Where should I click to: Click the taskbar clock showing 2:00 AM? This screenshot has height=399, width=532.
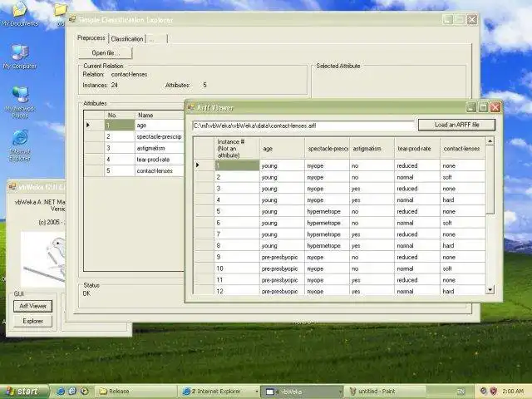click(512, 392)
